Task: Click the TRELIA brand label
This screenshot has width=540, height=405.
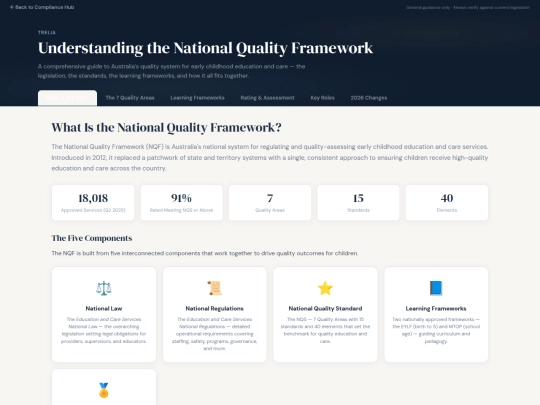Action: [x=47, y=32]
